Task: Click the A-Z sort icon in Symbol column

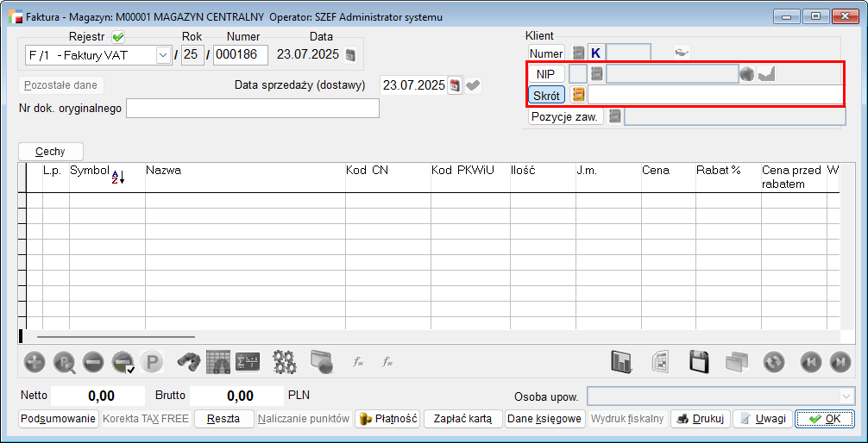Action: click(x=118, y=177)
